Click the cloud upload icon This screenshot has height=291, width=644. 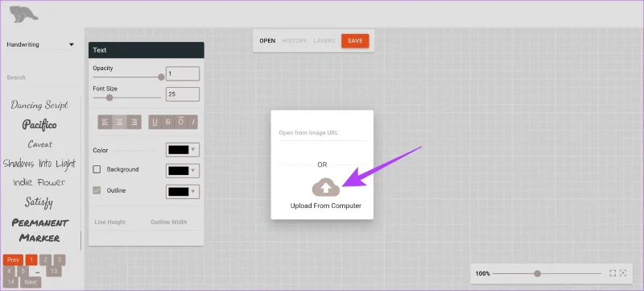click(x=326, y=188)
